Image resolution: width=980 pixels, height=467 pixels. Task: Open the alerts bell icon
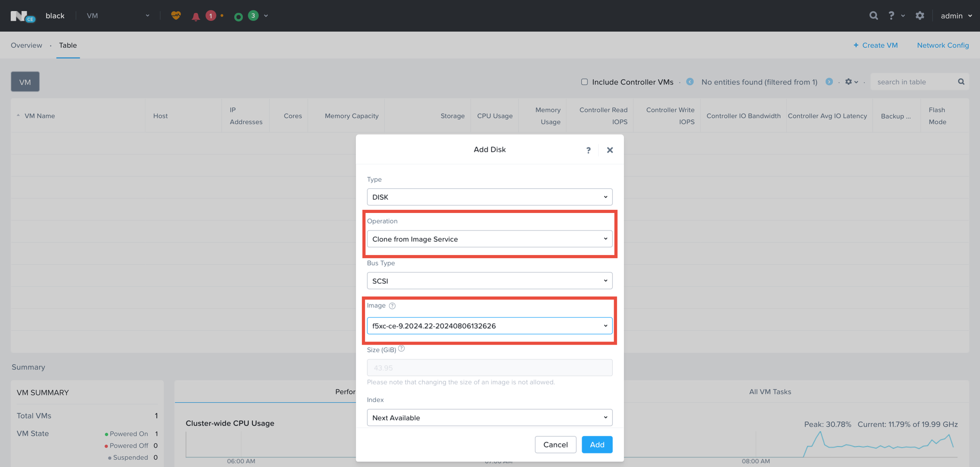pyautogui.click(x=195, y=15)
